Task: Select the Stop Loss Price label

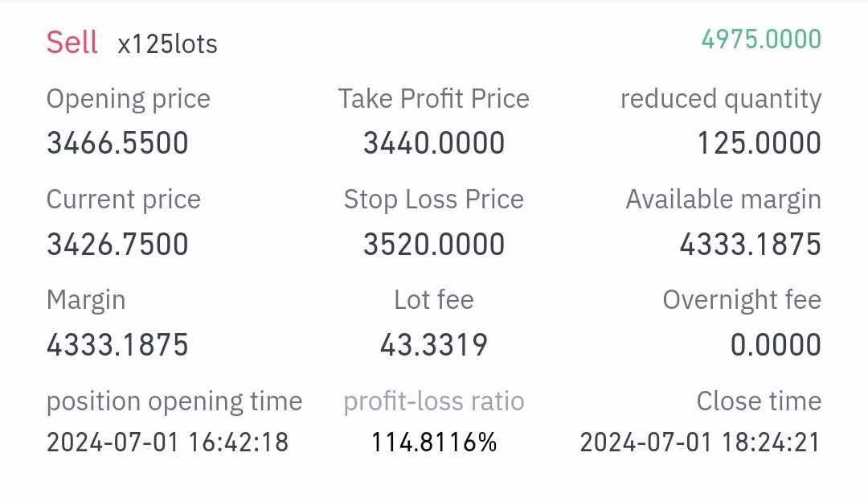Action: [x=433, y=200]
